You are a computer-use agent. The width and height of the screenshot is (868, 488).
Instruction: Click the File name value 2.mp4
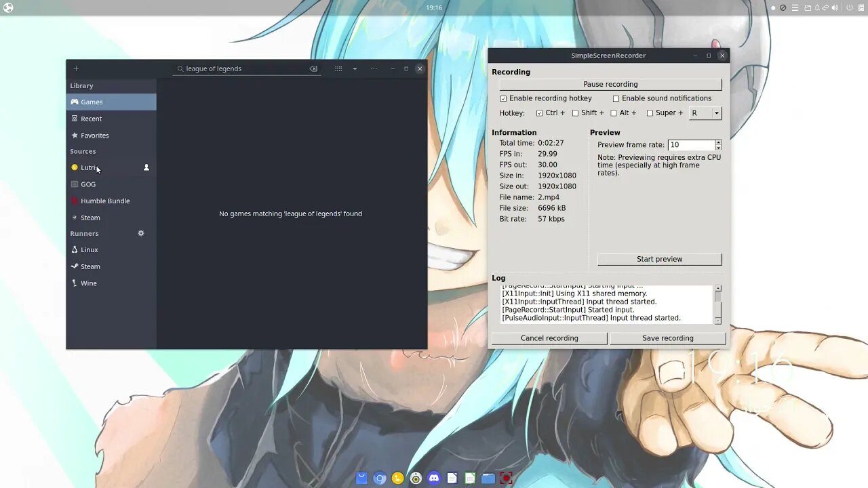click(549, 197)
